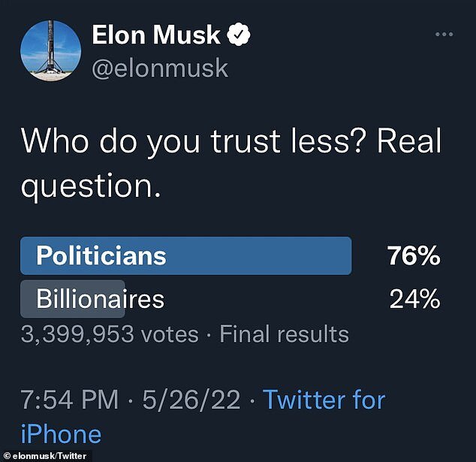Open the 'Twitter for' source link
Viewport: 476px width, 462px height.
click(x=324, y=400)
